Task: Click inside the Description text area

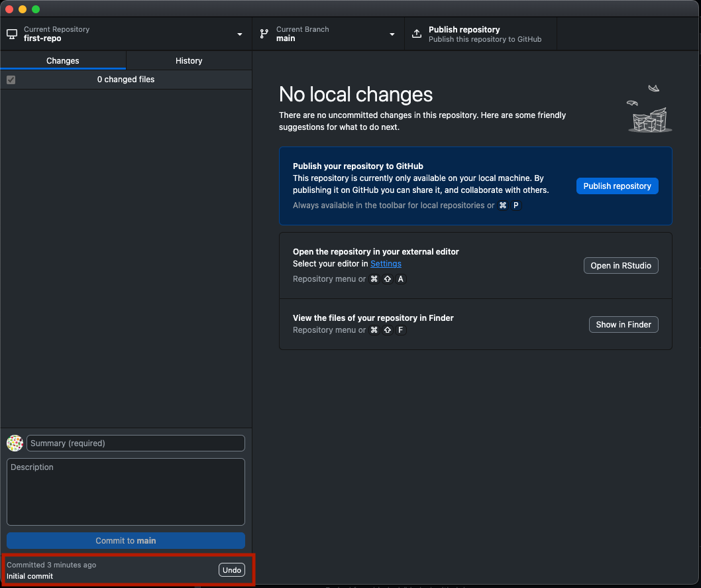Action: click(126, 492)
